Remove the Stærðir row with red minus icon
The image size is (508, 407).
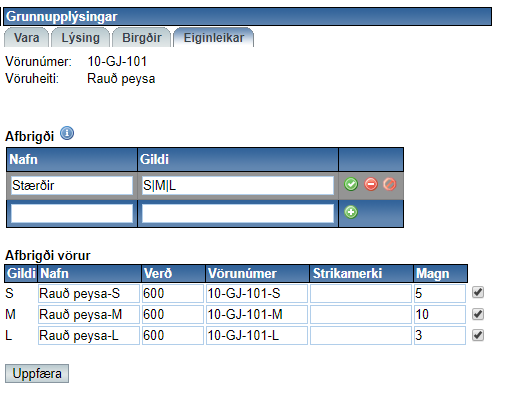pos(371,184)
